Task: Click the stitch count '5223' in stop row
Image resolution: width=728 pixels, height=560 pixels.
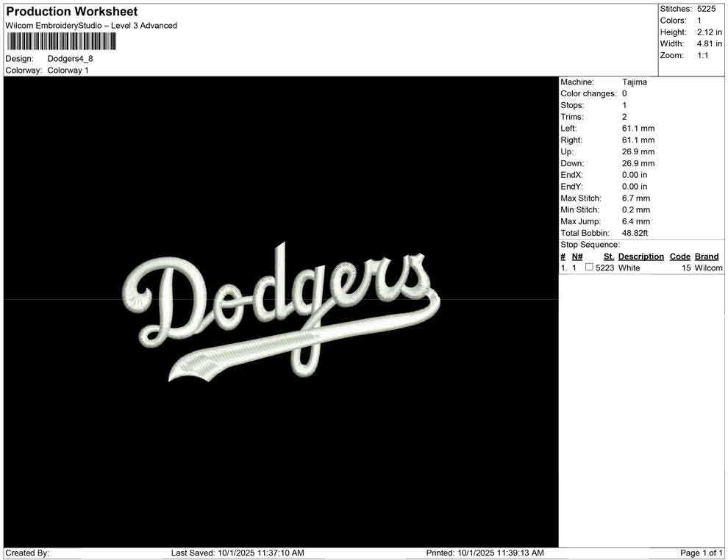Action: [604, 268]
